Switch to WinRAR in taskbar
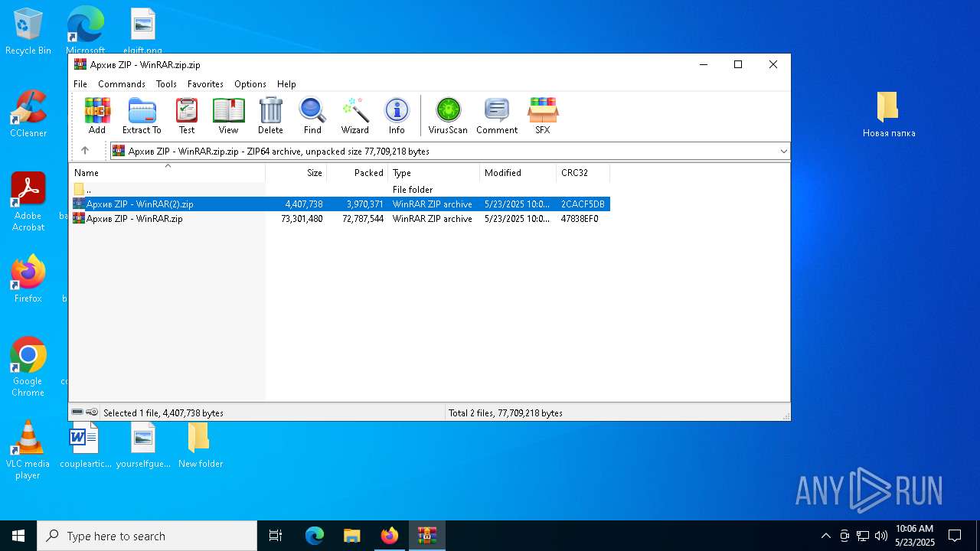 pyautogui.click(x=427, y=536)
